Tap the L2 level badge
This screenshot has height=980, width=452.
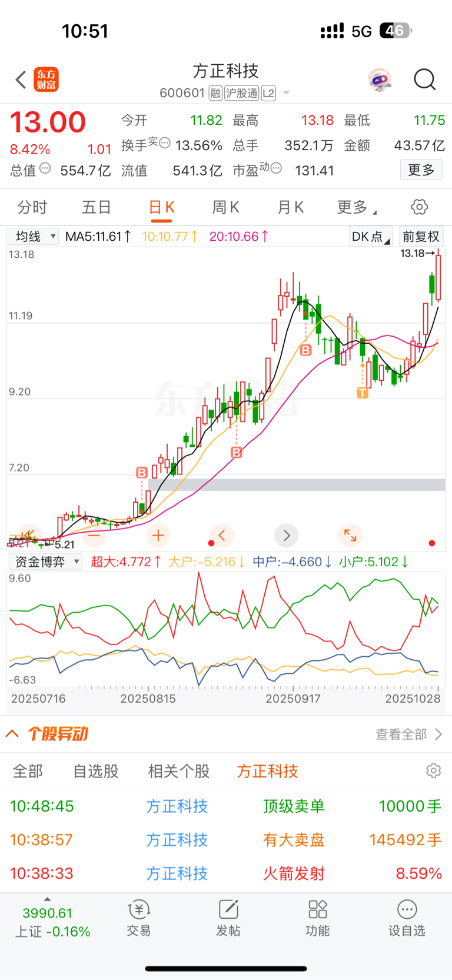[x=268, y=93]
